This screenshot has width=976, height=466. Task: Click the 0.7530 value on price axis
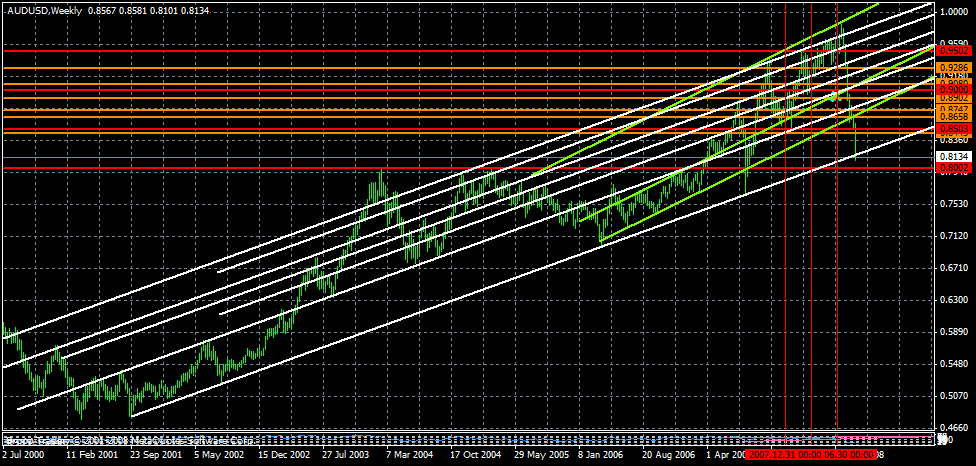(955, 205)
